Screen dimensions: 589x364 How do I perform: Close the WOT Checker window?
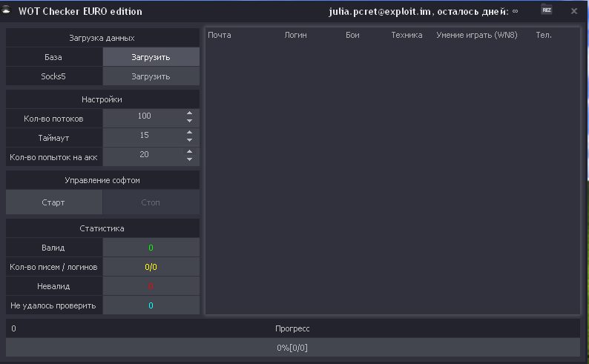click(x=574, y=11)
